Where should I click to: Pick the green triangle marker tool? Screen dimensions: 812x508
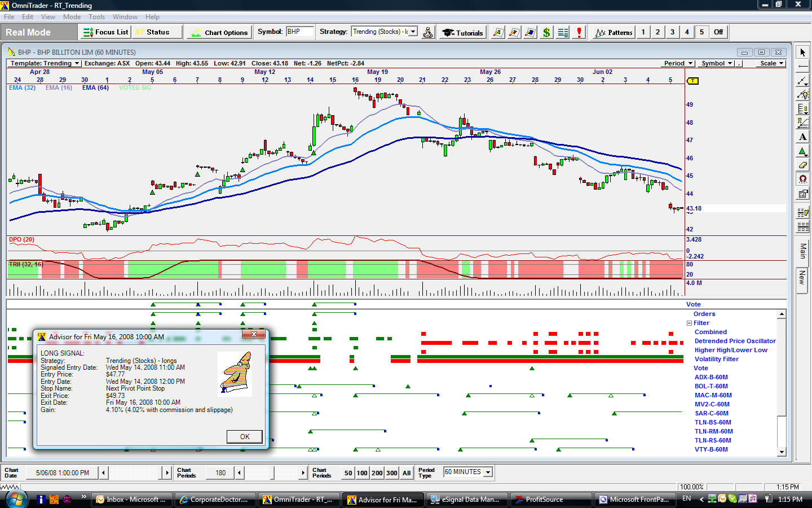click(802, 151)
